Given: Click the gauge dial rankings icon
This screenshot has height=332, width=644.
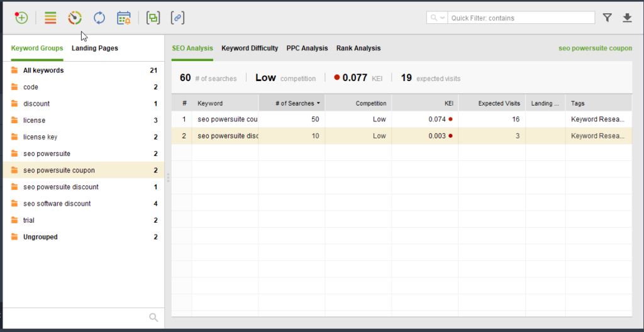Looking at the screenshot, I should point(75,18).
